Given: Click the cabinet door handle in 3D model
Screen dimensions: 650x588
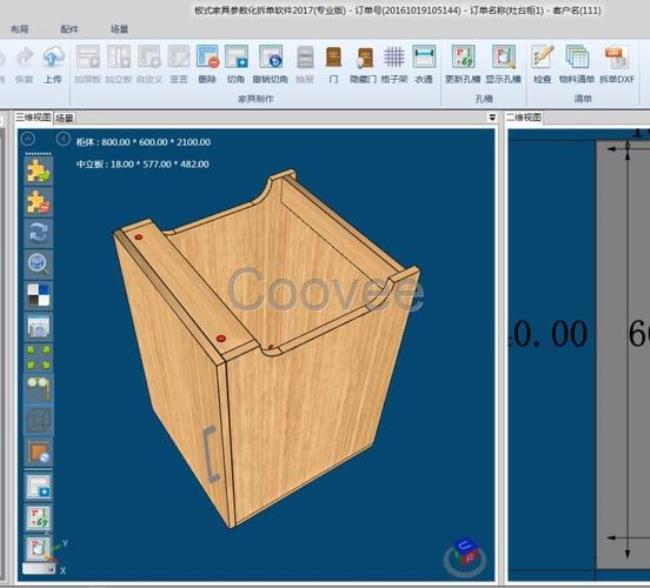Looking at the screenshot, I should pyautogui.click(x=211, y=454).
